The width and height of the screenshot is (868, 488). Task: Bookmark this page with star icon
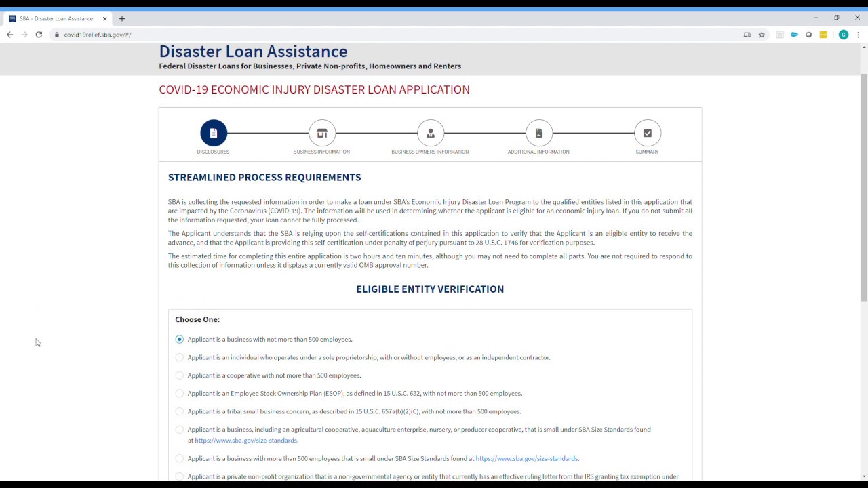click(762, 35)
